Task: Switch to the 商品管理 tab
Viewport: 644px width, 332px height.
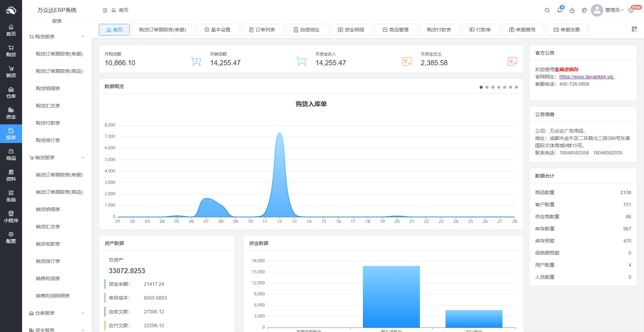Action: tap(396, 30)
